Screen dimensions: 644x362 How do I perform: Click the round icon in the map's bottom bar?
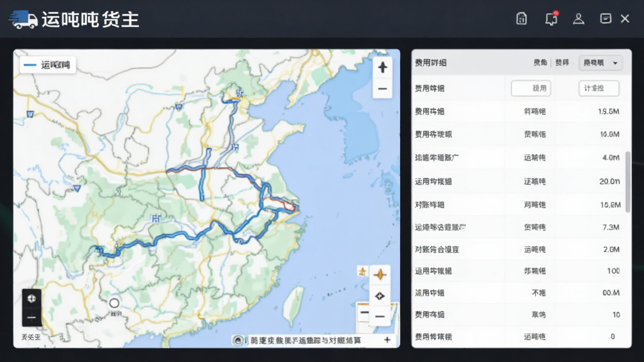238,340
